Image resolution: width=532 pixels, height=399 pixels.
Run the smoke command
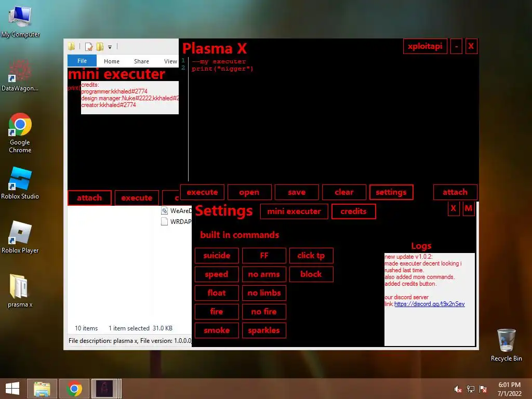[x=217, y=330]
